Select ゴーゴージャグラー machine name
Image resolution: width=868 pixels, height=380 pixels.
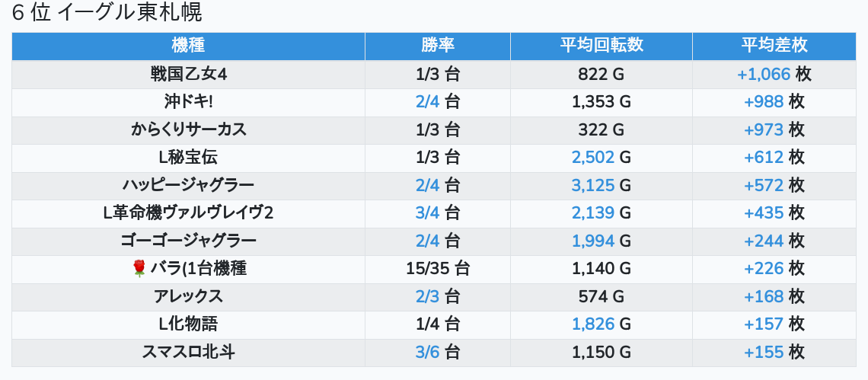(189, 241)
